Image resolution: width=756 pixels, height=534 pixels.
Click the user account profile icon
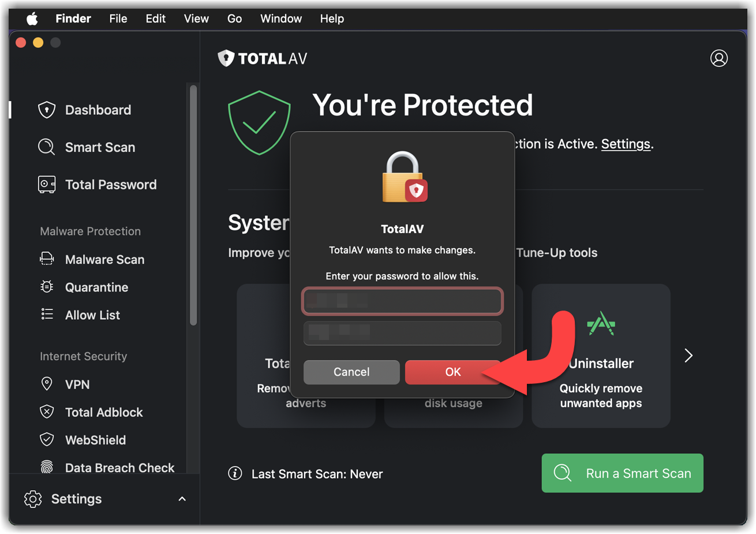coord(718,58)
